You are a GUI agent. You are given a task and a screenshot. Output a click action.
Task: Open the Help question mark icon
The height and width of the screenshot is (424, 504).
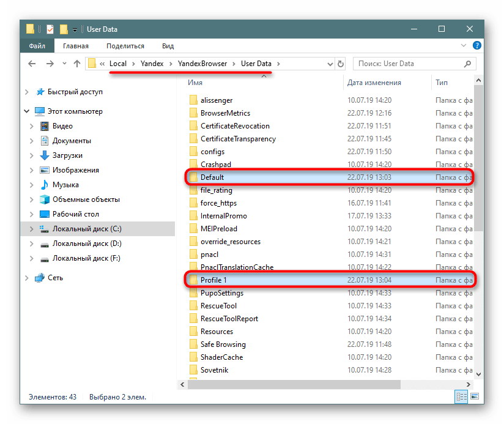pyautogui.click(x=477, y=46)
